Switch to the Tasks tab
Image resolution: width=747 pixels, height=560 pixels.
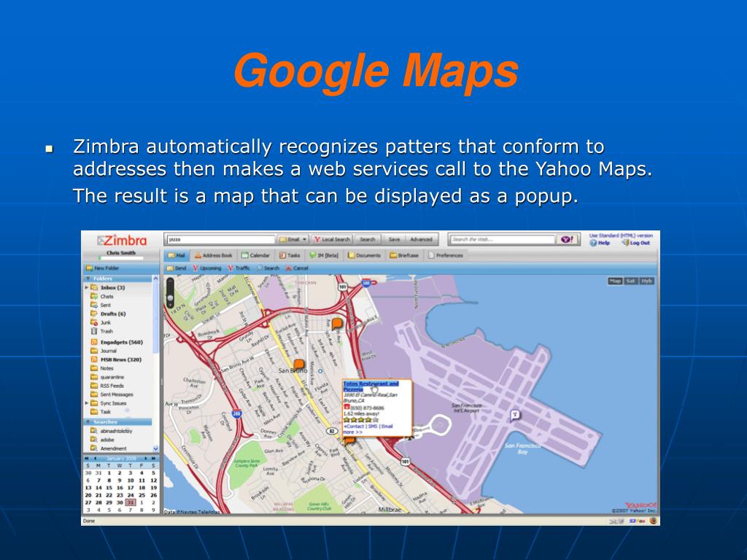pos(290,255)
